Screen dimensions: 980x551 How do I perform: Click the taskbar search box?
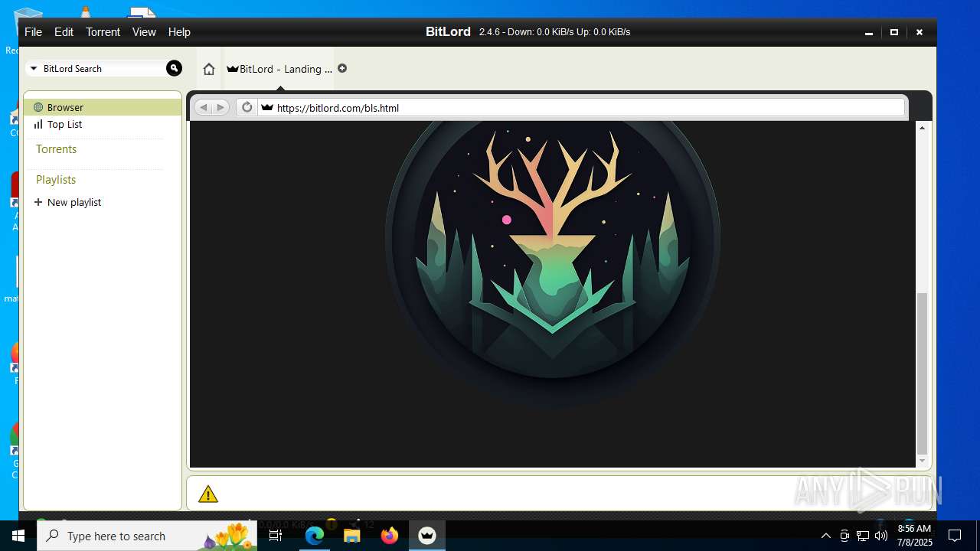[147, 536]
